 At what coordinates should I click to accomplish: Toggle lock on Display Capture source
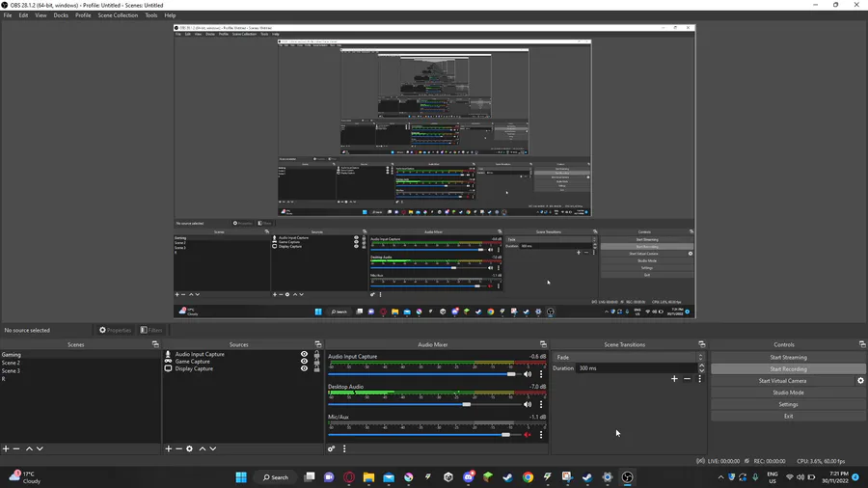(316, 368)
